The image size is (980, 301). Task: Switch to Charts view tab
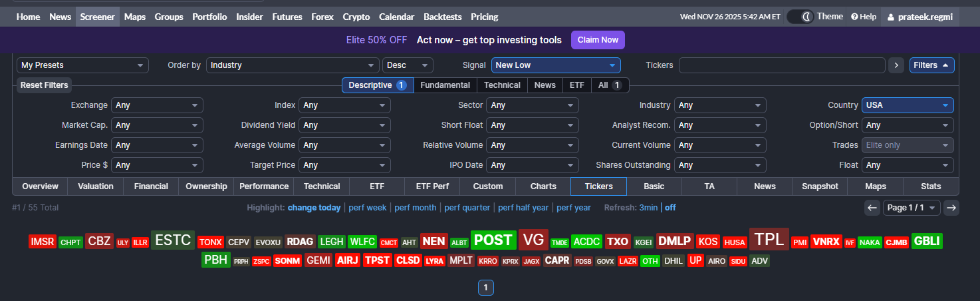543,186
